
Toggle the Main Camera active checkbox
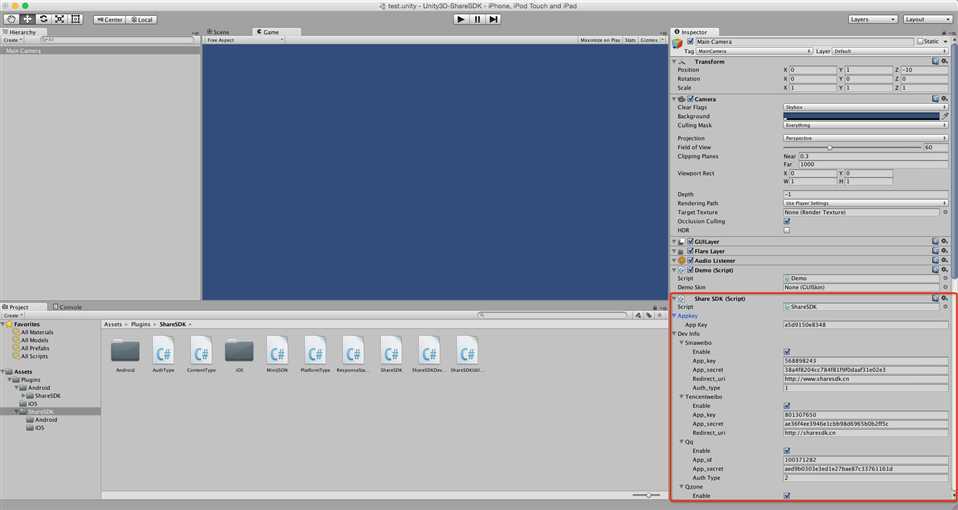click(x=690, y=42)
